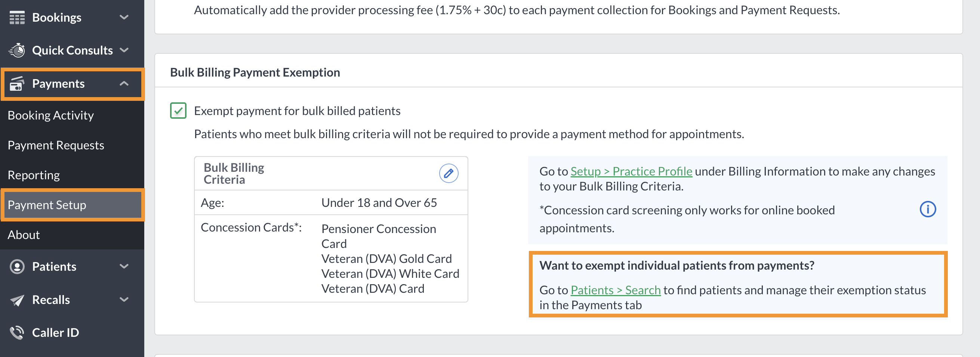Follow the Patients > Search link
980x357 pixels.
click(616, 290)
